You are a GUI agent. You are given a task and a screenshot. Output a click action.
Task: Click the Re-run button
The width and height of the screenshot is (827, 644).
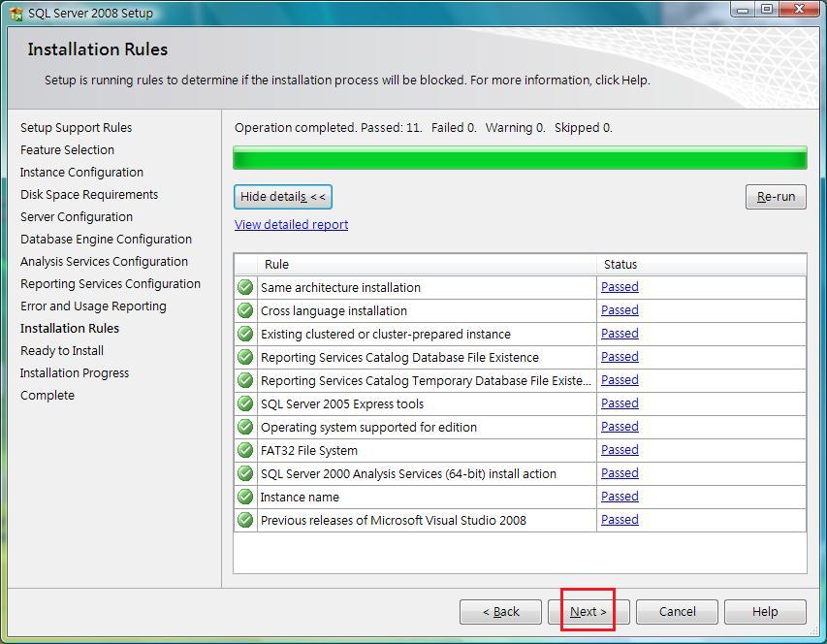pyautogui.click(x=776, y=197)
